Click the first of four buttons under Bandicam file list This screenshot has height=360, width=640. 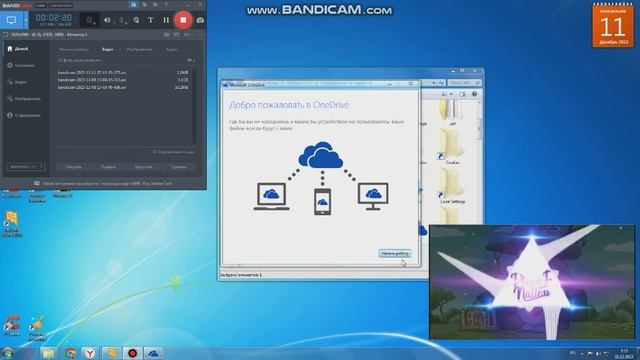(x=73, y=167)
